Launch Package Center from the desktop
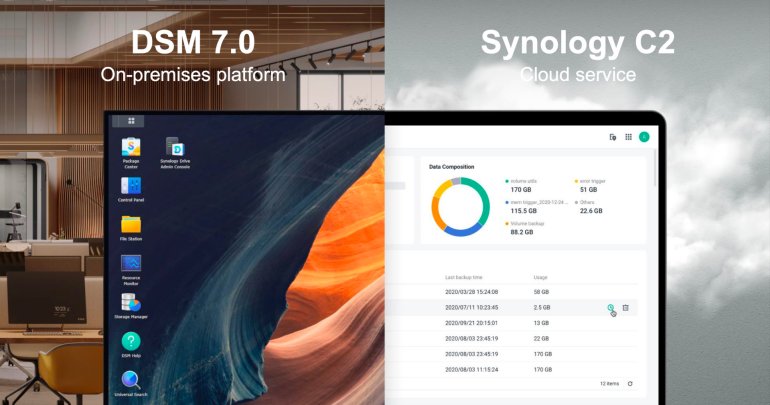Screen dimensions: 770x405 point(131,149)
